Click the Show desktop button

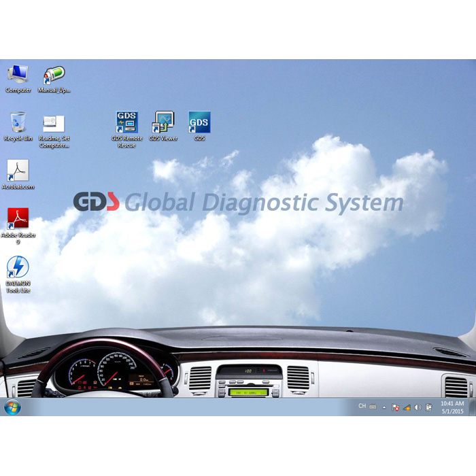(473, 407)
